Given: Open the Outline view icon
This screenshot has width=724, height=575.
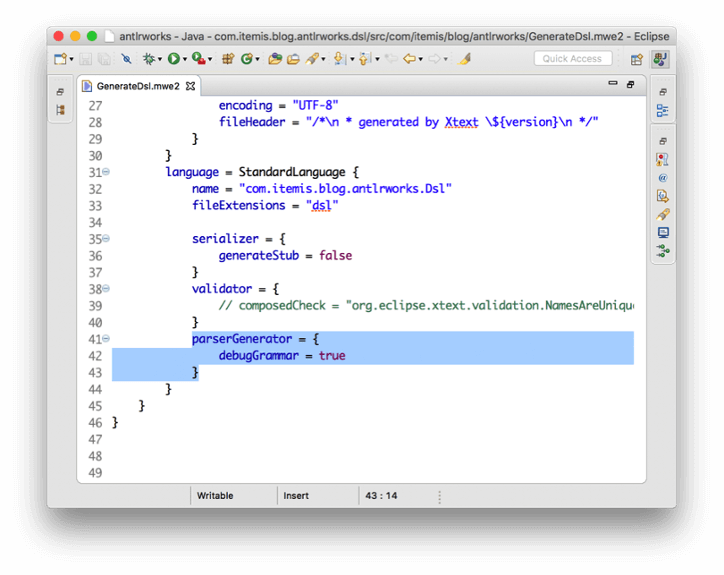Looking at the screenshot, I should click(663, 110).
